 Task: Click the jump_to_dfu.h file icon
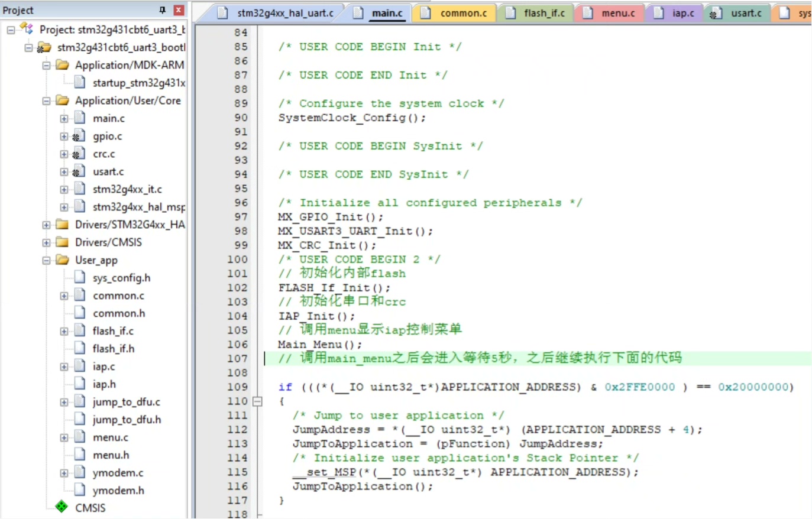[80, 419]
